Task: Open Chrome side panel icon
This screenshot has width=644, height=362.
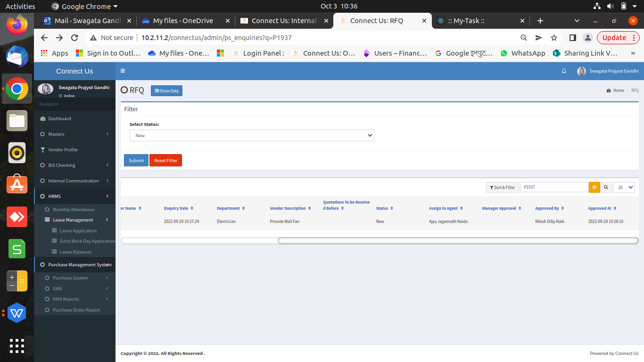Action: [572, 38]
